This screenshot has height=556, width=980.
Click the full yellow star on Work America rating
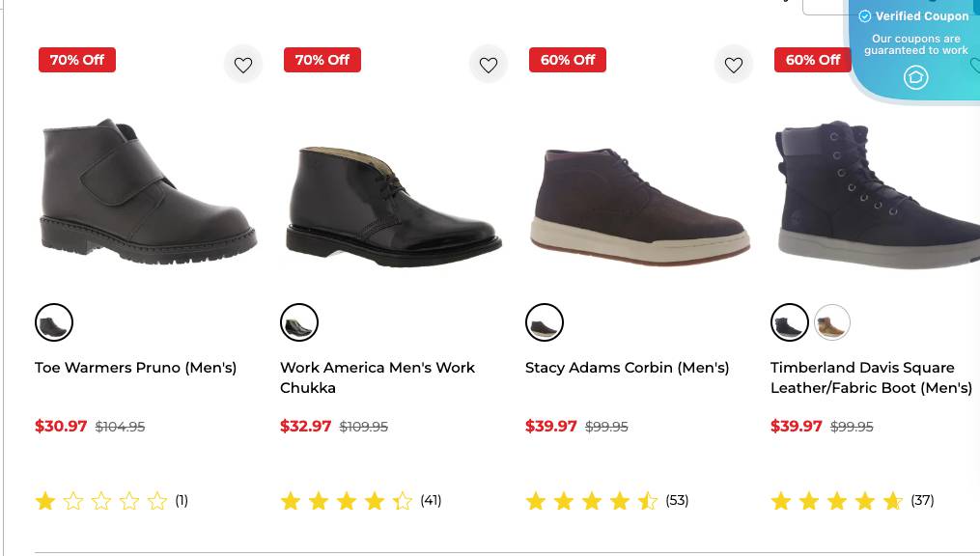point(291,501)
